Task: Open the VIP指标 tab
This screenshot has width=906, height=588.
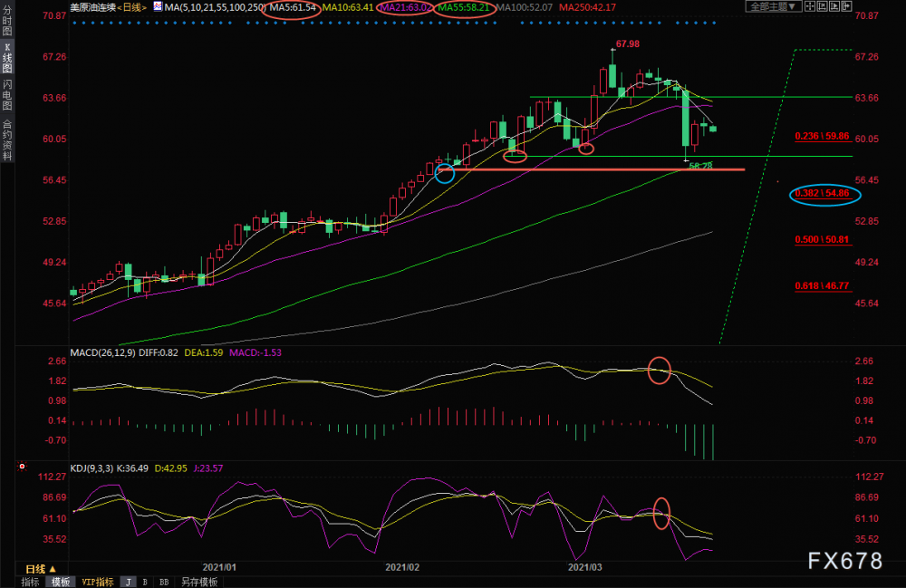Action: click(x=98, y=582)
